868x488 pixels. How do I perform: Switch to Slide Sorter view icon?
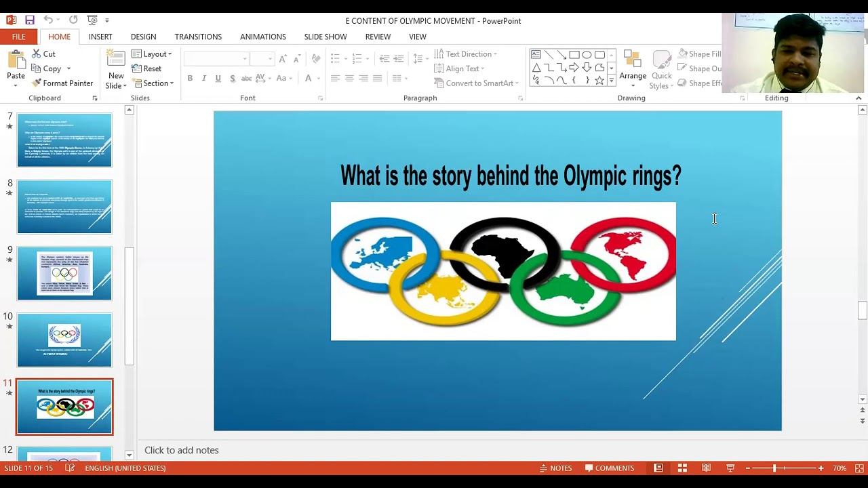point(682,468)
